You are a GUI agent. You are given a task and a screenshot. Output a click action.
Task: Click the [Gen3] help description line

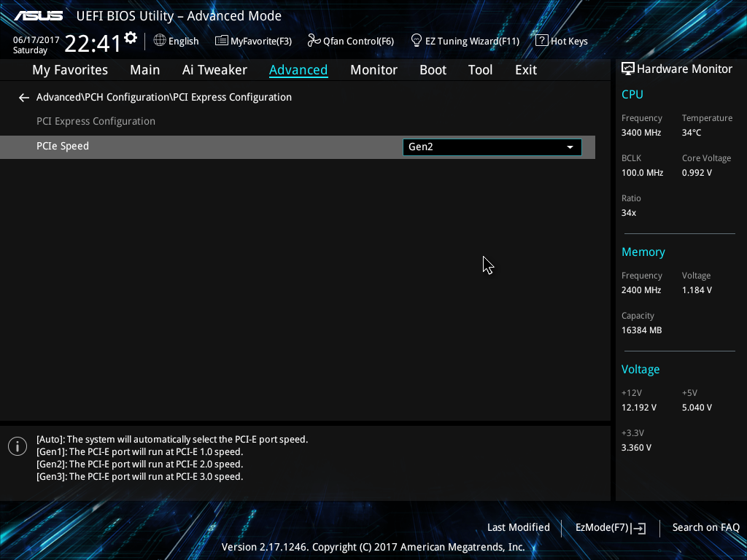[139, 477]
